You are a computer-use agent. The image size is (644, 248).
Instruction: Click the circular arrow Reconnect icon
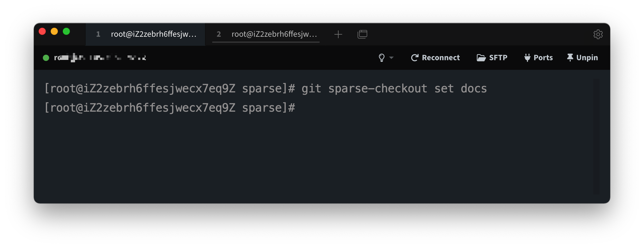[x=415, y=57]
